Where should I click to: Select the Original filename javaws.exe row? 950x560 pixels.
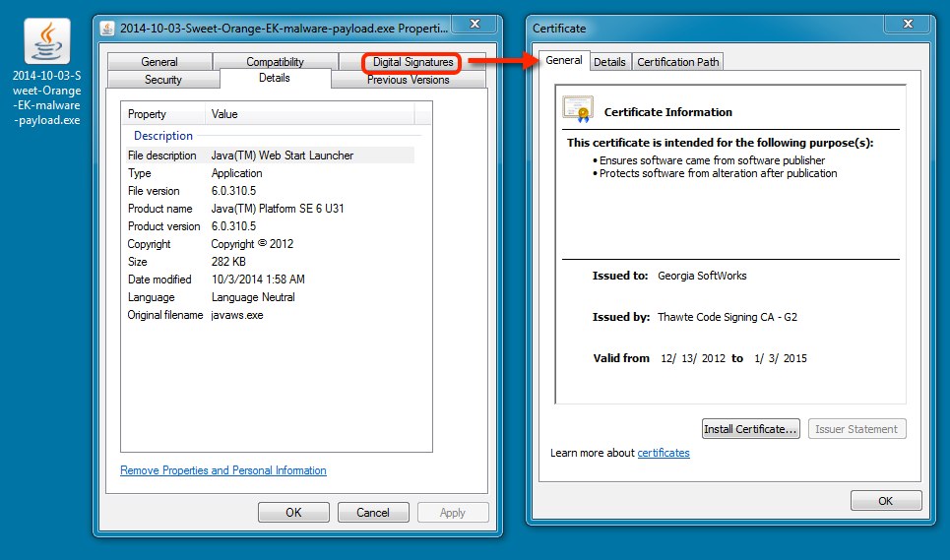coord(270,315)
